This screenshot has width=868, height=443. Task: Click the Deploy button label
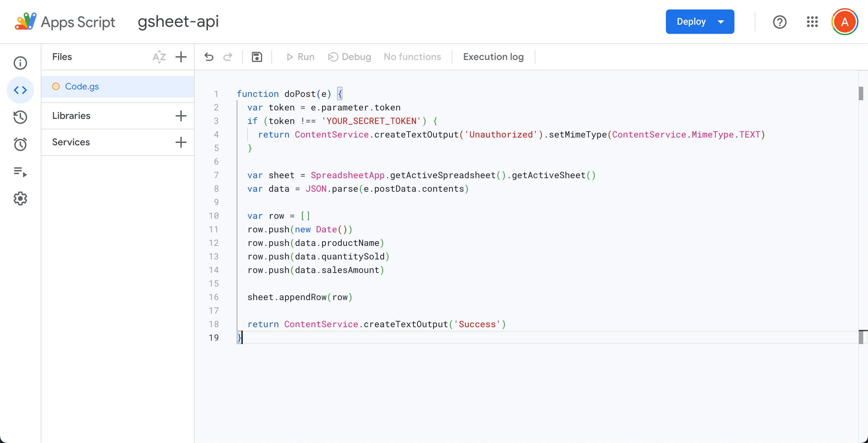point(691,22)
